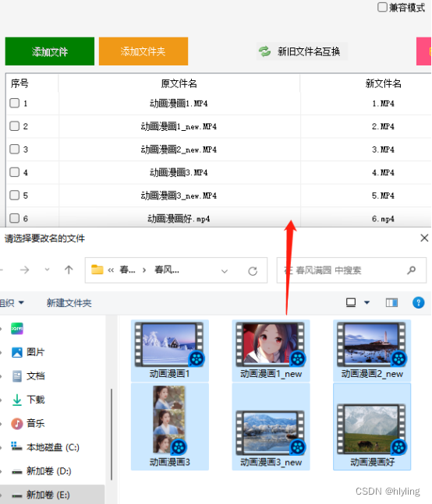Select the cell 动画漫画好.mp4
This screenshot has width=432, height=504.
(x=179, y=219)
